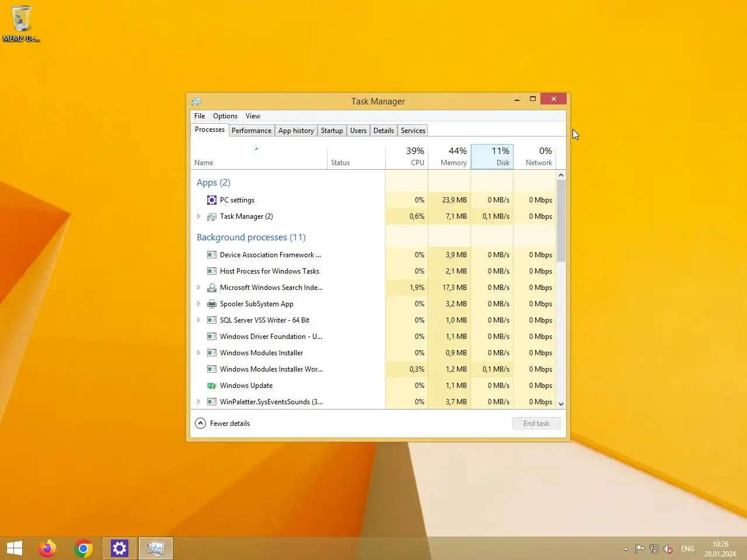Viewport: 747px width, 560px height.
Task: Expand the WinPaletter.SysEventsSounds row
Action: tap(198, 402)
